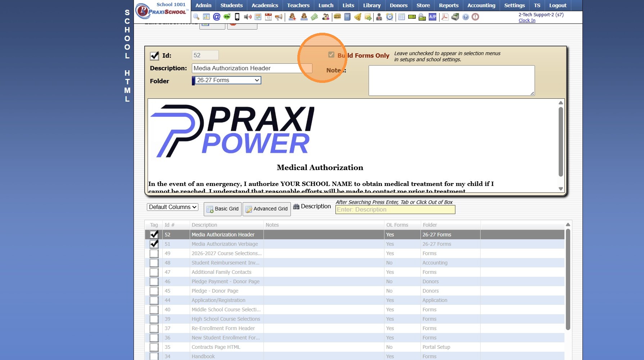Open the Teachers menu
Viewport: 644px width, 360px height.
coord(298,5)
